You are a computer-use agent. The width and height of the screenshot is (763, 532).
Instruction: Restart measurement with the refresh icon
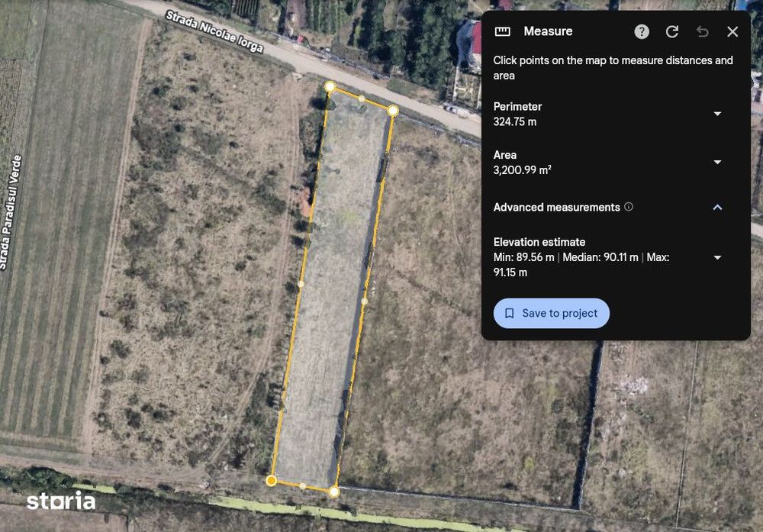(672, 31)
